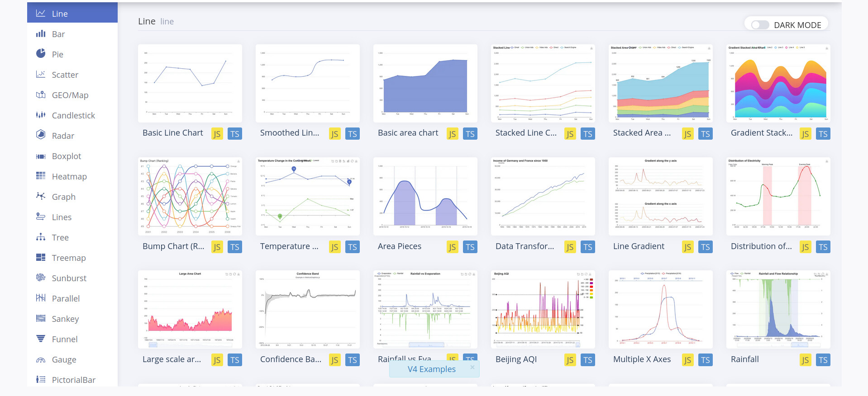
Task: Click the Radar icon in sidebar
Action: coord(41,135)
